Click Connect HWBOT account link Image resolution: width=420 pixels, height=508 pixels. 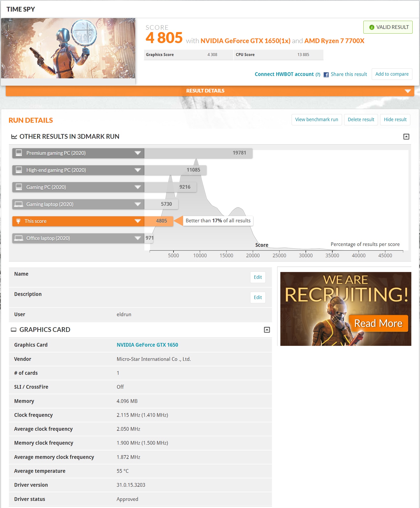point(284,74)
